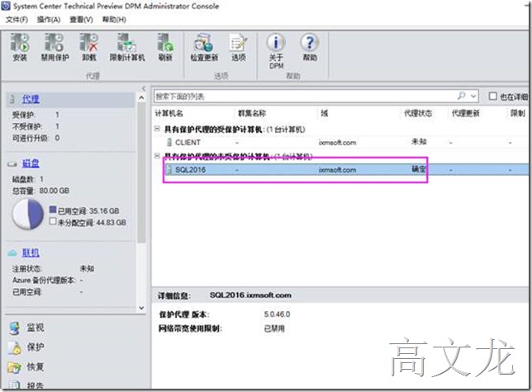Open the 帮助(H) menu

pos(114,20)
